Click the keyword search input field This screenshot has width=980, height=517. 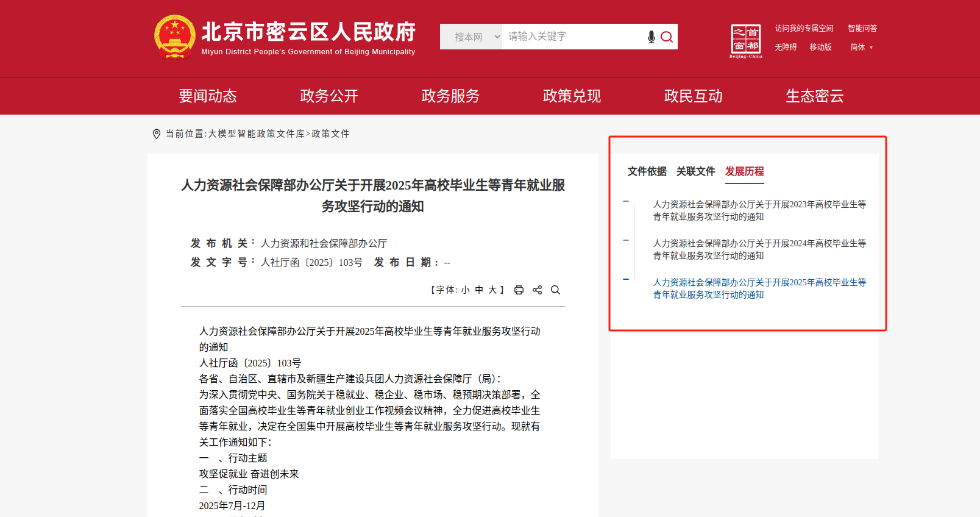573,37
